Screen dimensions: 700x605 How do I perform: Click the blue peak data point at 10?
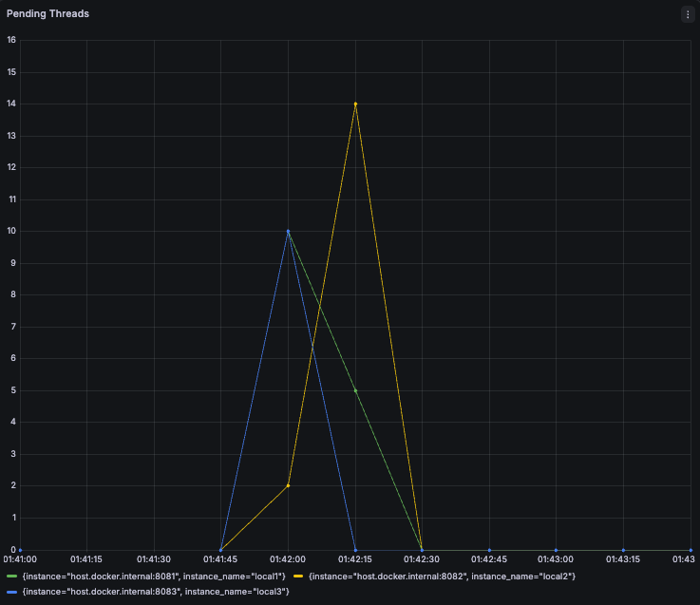tap(288, 232)
